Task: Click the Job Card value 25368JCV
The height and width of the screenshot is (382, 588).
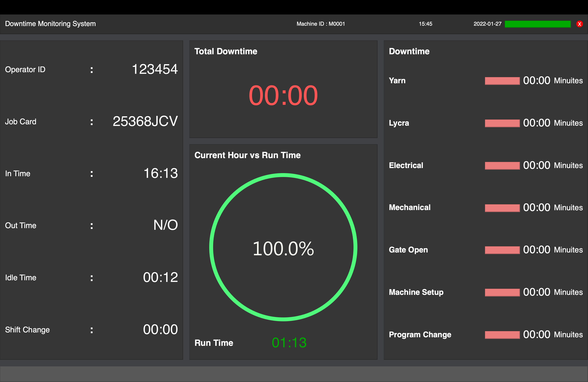Action: pyautogui.click(x=145, y=121)
